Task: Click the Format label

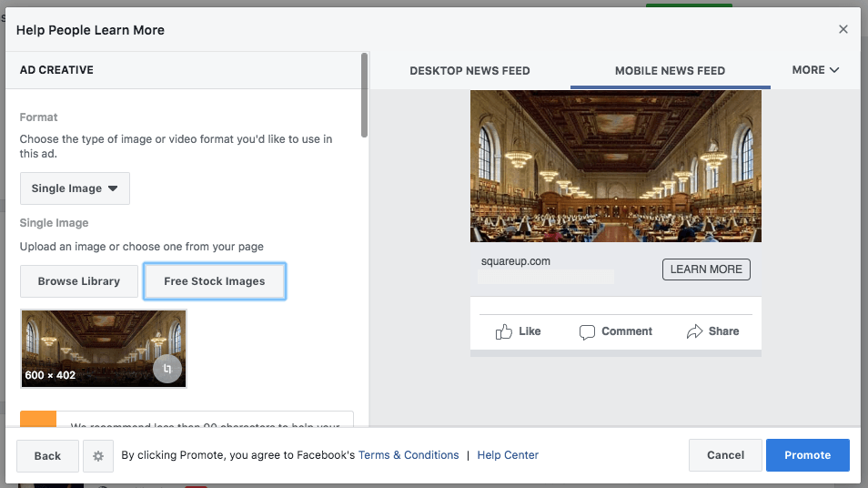Action: (x=38, y=117)
